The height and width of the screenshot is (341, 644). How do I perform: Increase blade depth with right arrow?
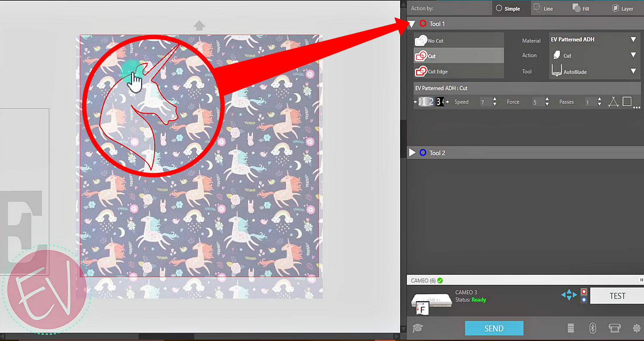click(448, 102)
